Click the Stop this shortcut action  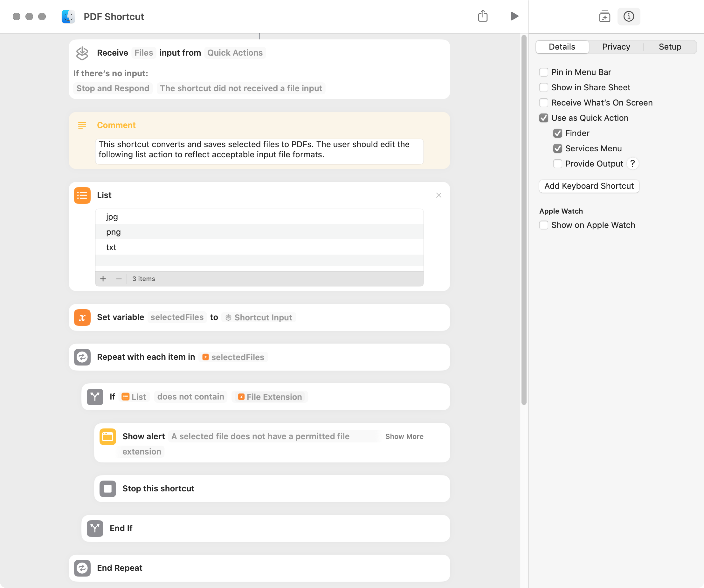click(x=272, y=489)
